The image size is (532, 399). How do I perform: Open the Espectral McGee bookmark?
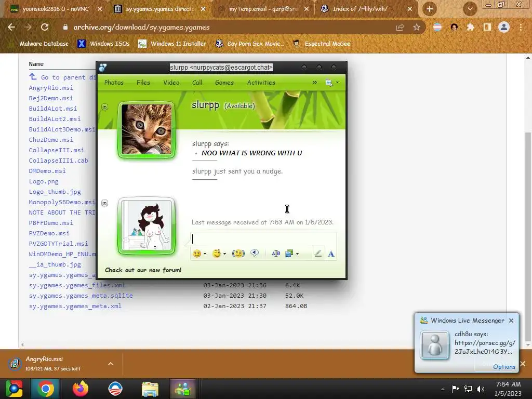pyautogui.click(x=322, y=44)
